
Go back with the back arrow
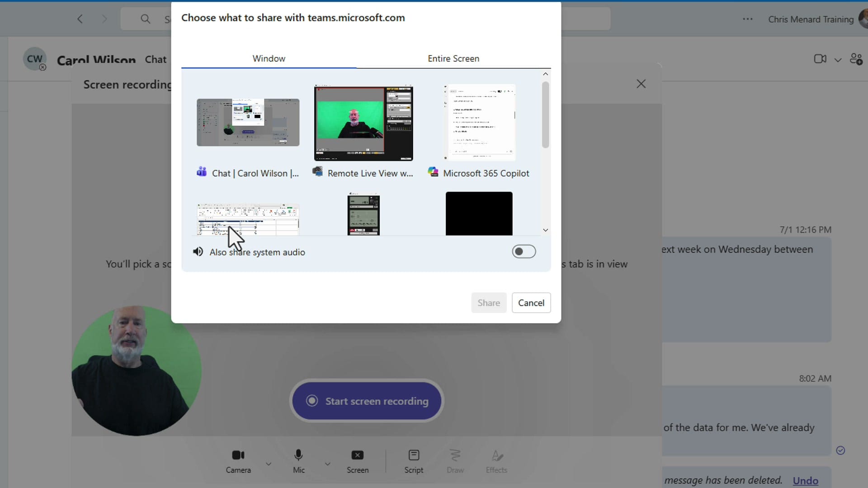pyautogui.click(x=80, y=19)
